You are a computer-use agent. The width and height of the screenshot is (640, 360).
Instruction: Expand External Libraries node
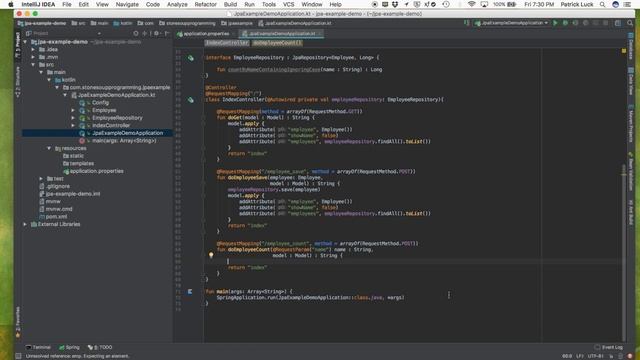(x=25, y=224)
